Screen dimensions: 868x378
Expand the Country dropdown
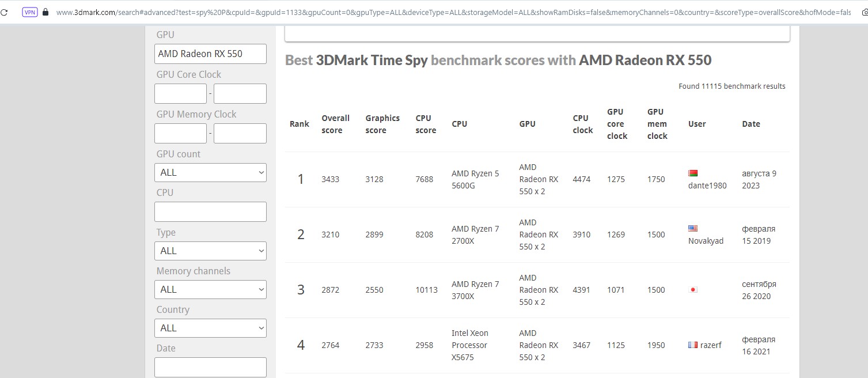[210, 328]
